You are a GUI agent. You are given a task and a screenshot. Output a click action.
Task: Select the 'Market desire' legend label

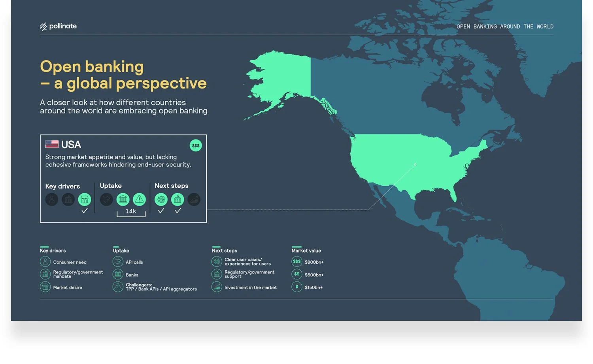pyautogui.click(x=68, y=287)
